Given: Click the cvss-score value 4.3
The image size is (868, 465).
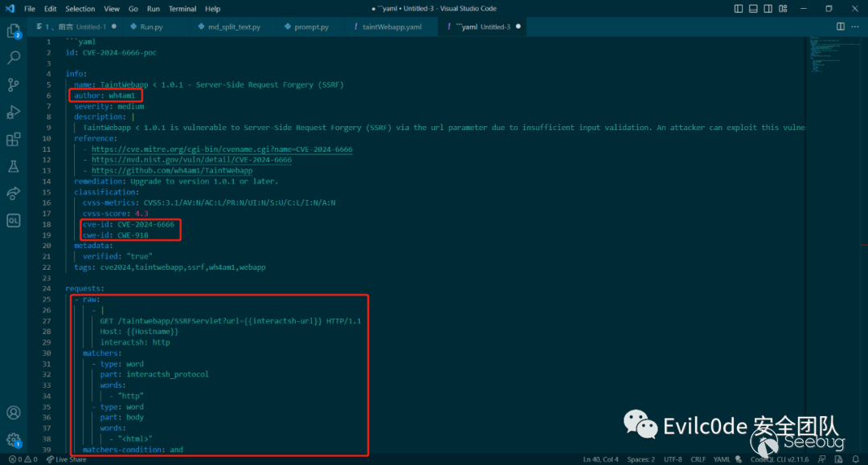Looking at the screenshot, I should pyautogui.click(x=141, y=214).
